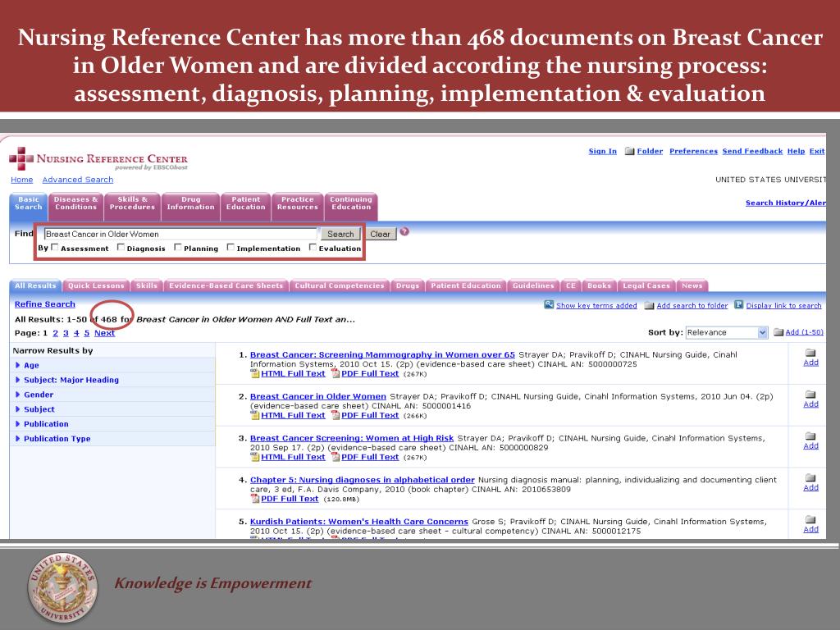Click add-folder icon for result 2
Viewport: 840px width, 630px height.
[x=810, y=395]
